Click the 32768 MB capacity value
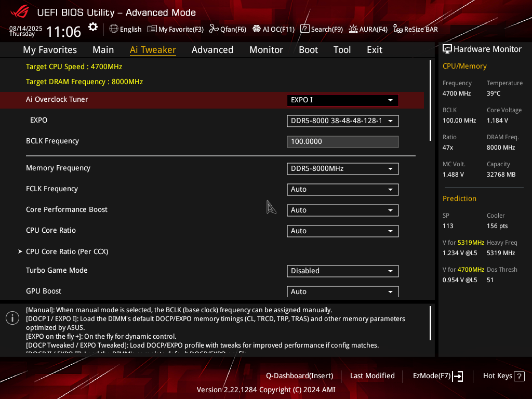 click(x=501, y=175)
